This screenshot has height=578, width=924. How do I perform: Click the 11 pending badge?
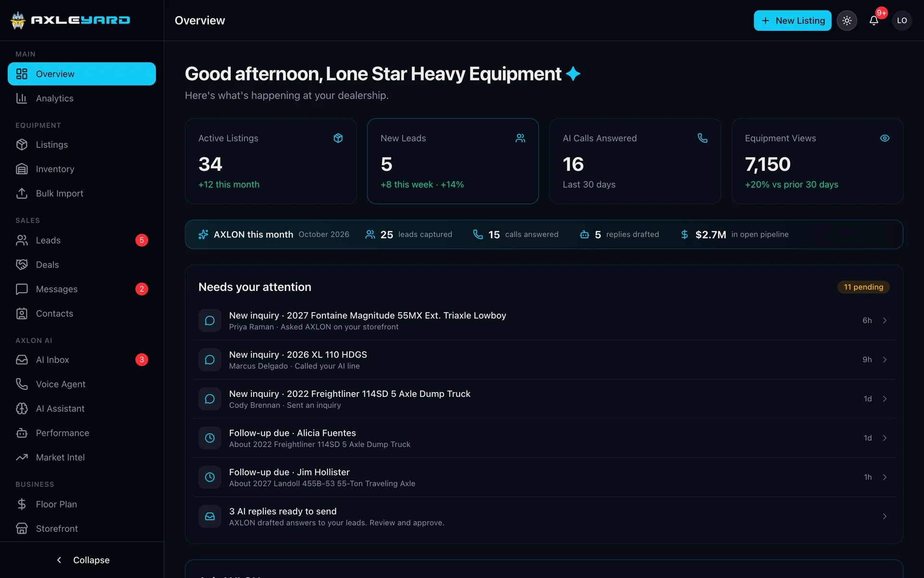click(863, 287)
